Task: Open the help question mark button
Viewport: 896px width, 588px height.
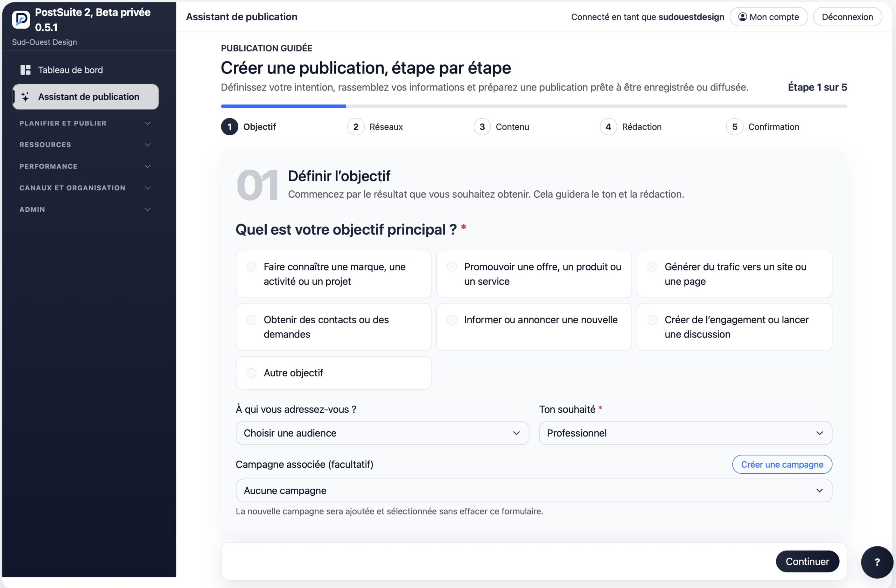Action: (877, 562)
